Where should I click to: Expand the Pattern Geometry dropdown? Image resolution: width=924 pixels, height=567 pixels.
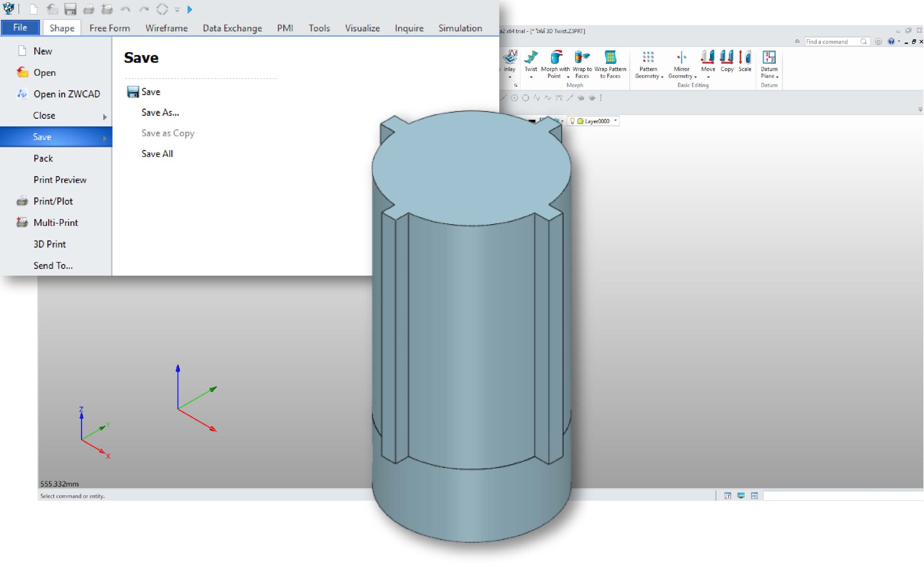[662, 77]
